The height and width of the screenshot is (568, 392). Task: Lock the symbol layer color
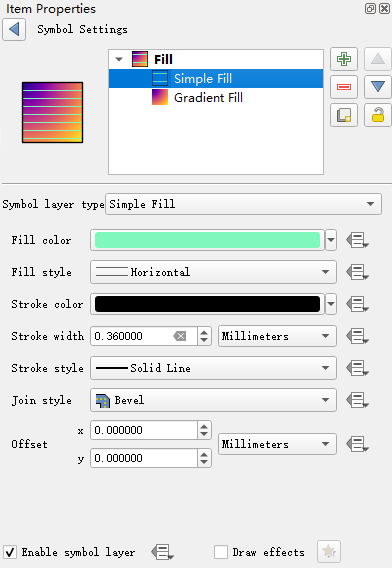[378, 115]
